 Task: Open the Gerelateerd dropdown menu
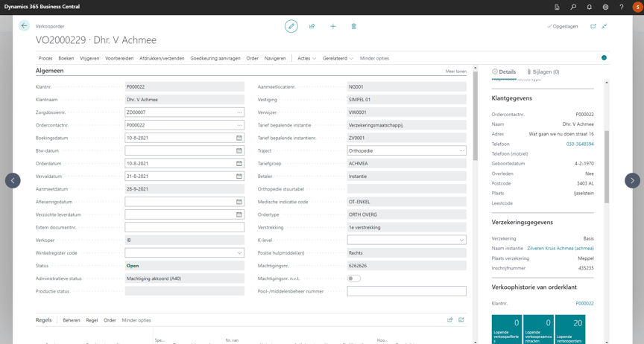click(x=338, y=58)
